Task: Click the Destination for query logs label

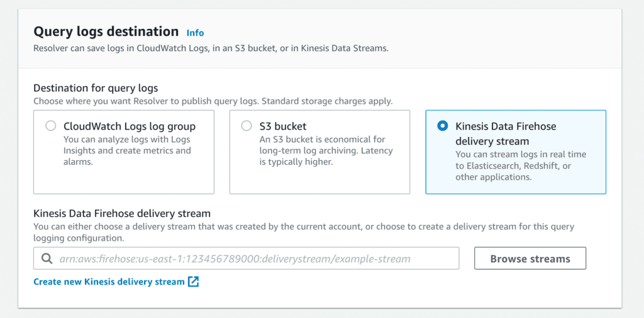Action: 96,88
